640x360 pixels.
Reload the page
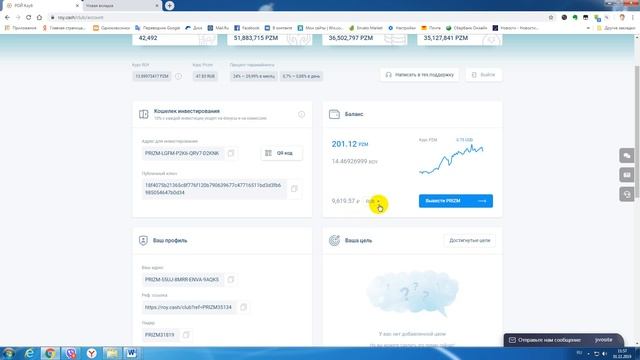pyautogui.click(x=28, y=18)
